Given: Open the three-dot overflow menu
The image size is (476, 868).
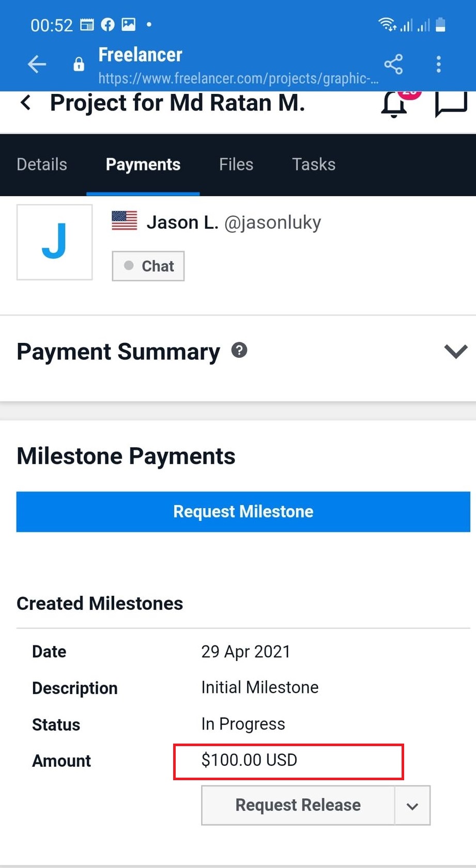Looking at the screenshot, I should 438,65.
